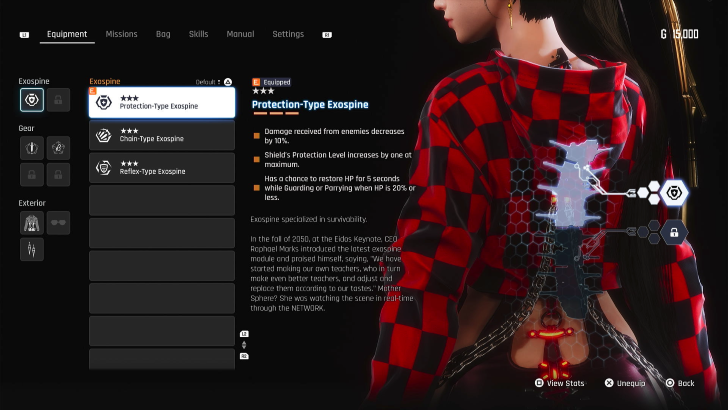Viewport: 728px width, 410px height.
Task: Select the Protection-Type Exospine list entry
Action: pos(162,102)
